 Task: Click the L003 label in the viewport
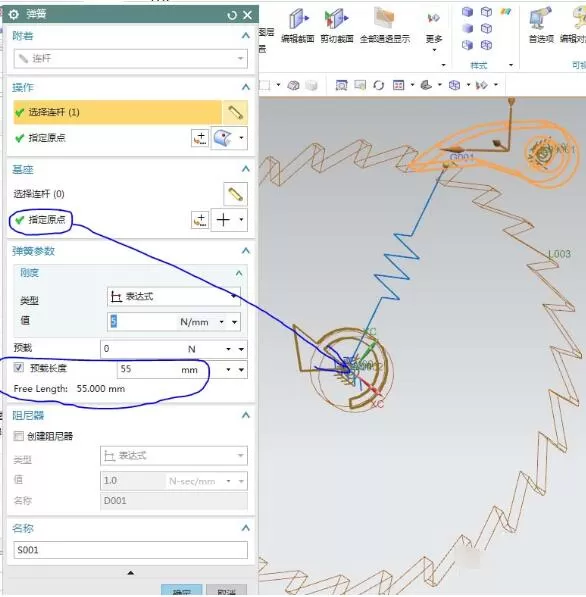pos(559,254)
